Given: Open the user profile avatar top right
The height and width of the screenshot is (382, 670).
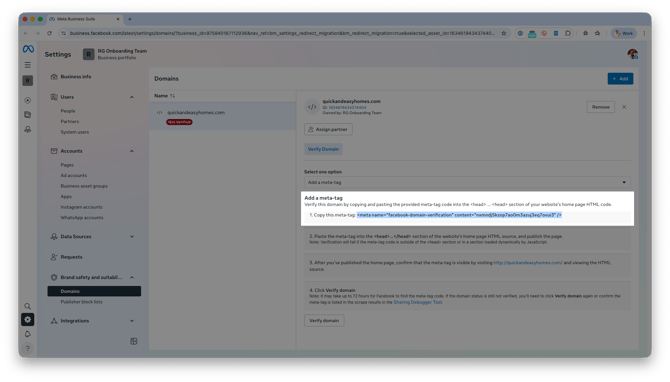Looking at the screenshot, I should click(x=632, y=54).
